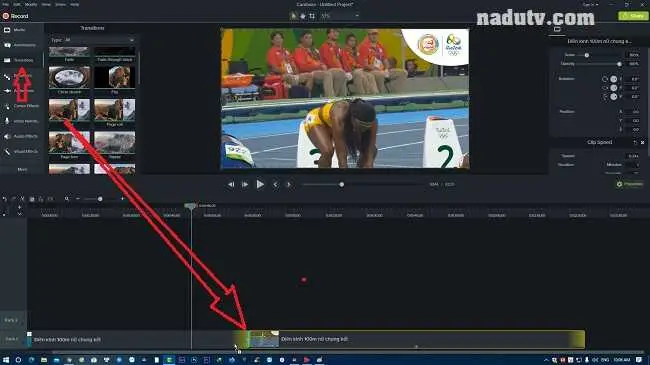Start a new recording with Record

coord(15,16)
